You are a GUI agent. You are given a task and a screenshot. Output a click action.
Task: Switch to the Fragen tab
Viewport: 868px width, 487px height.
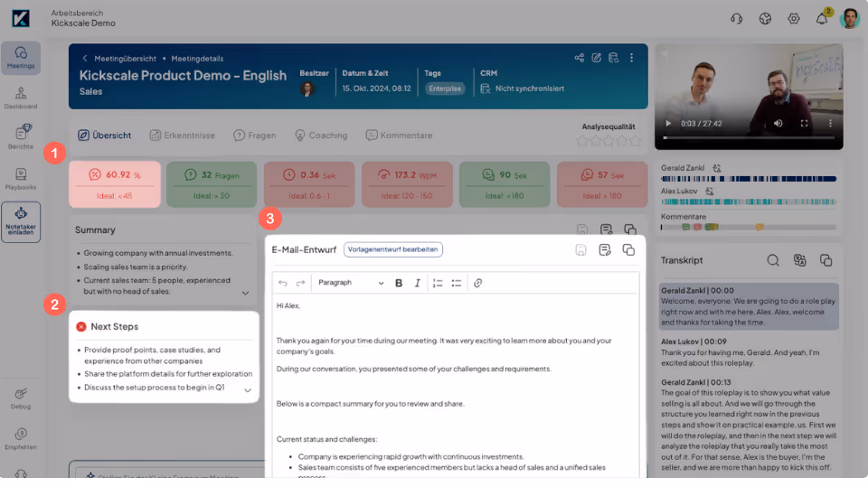[255, 135]
